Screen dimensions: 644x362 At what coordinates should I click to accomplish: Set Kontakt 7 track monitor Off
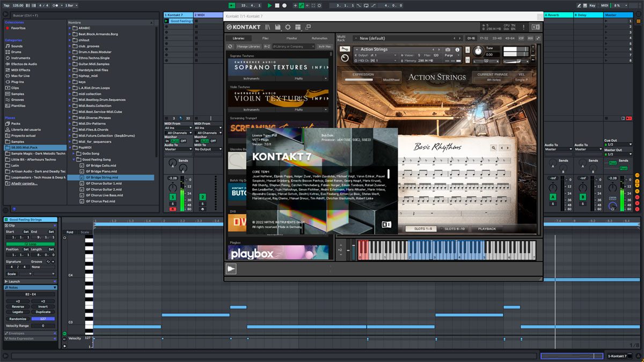click(184, 141)
